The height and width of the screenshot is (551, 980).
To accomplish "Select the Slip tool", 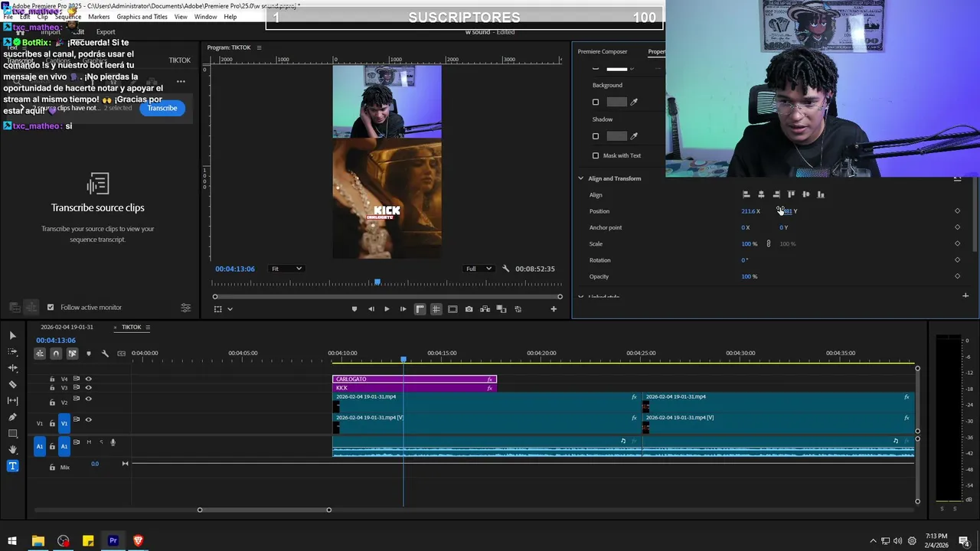I will coord(12,400).
